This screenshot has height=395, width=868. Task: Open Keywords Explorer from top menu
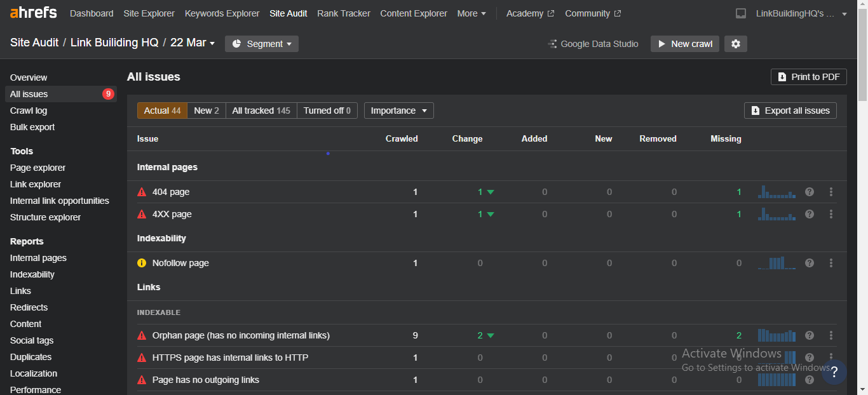[x=222, y=13]
